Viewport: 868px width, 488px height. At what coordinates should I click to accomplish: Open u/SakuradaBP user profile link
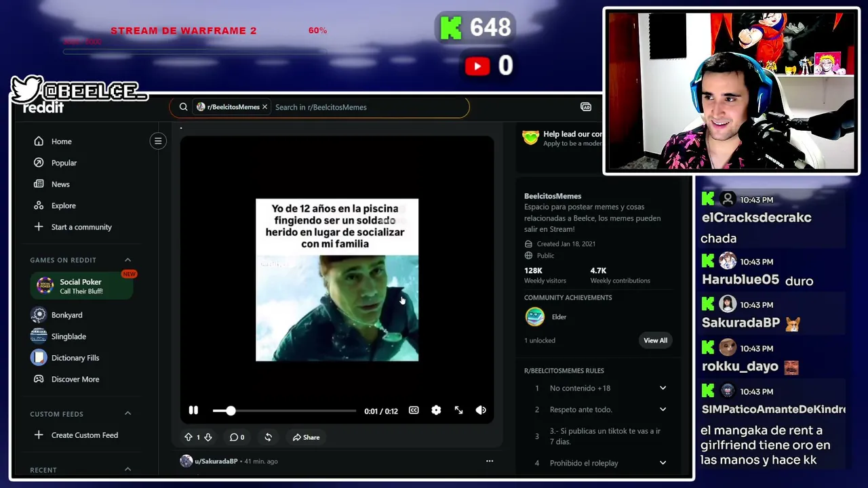click(x=216, y=461)
